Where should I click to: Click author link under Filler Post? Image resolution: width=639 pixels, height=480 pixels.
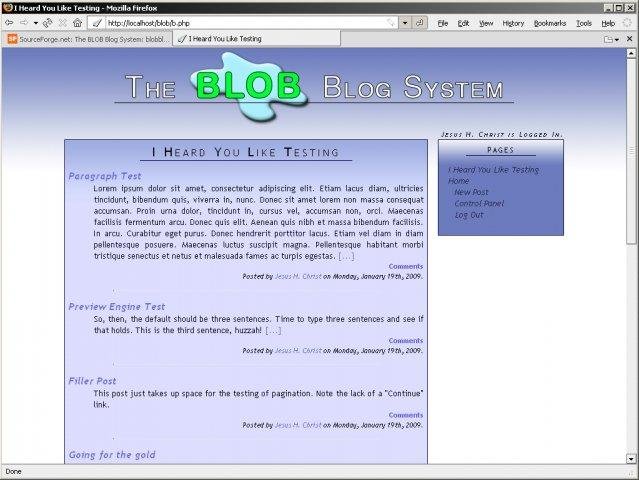click(298, 425)
